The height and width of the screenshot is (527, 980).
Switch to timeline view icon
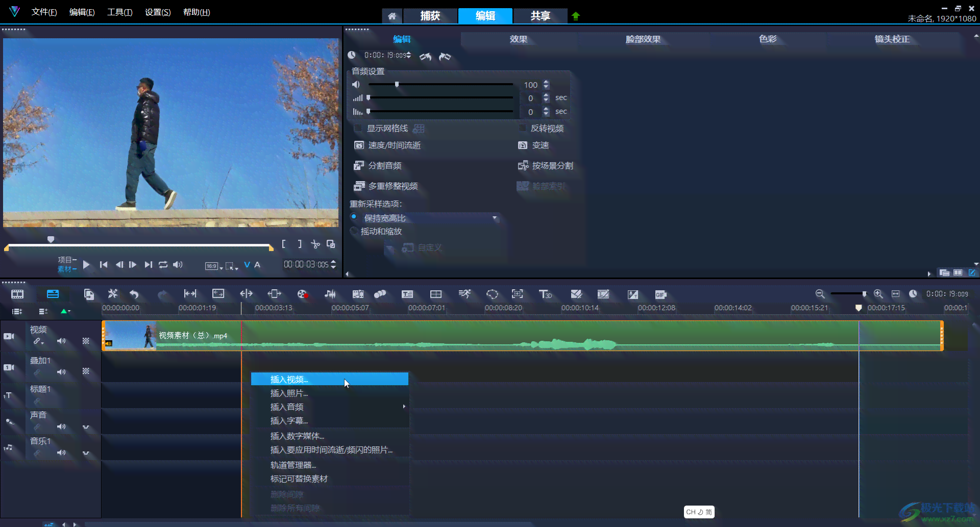(x=53, y=294)
